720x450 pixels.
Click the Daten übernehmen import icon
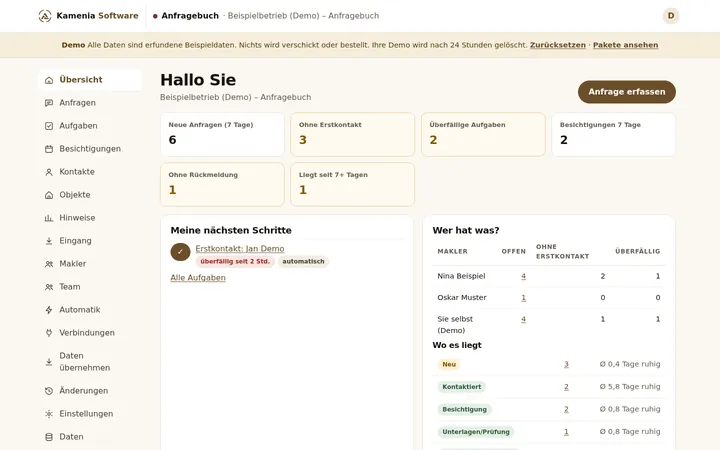pyautogui.click(x=49, y=362)
